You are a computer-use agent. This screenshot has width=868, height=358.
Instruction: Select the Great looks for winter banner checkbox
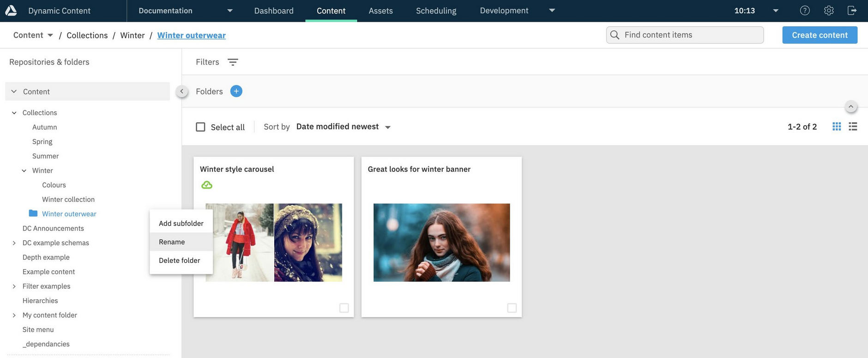coord(512,308)
